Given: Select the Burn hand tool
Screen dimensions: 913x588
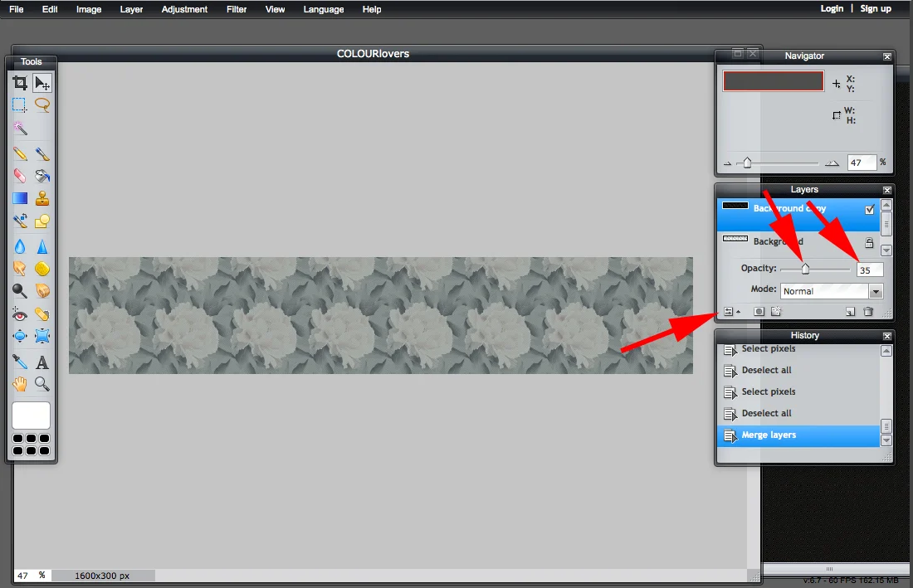Looking at the screenshot, I should point(42,291).
